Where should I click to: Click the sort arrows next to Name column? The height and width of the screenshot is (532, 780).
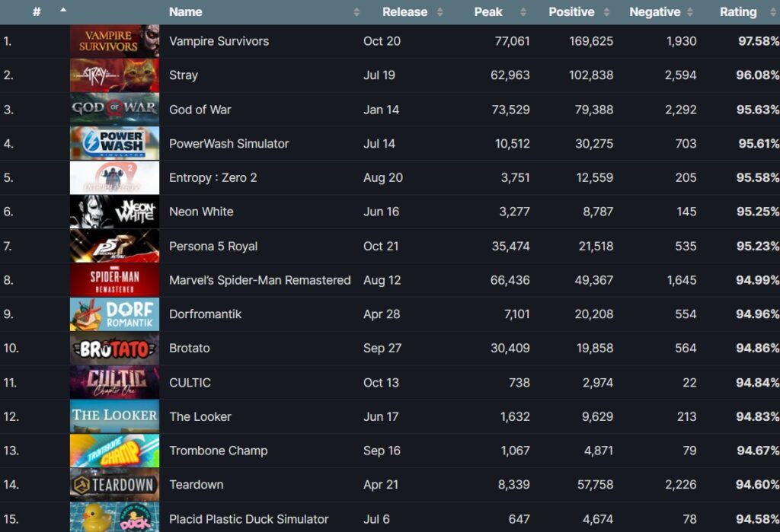358,11
